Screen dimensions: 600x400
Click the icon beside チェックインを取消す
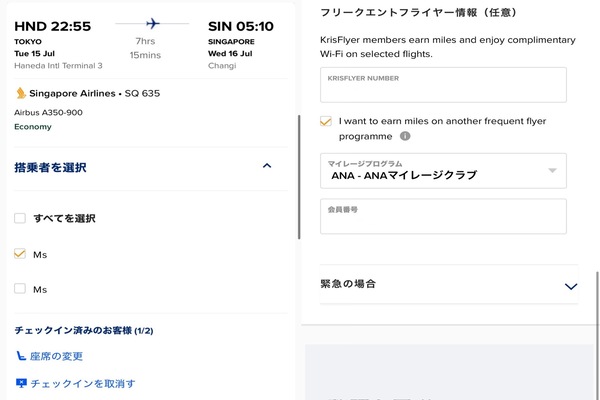click(21, 383)
